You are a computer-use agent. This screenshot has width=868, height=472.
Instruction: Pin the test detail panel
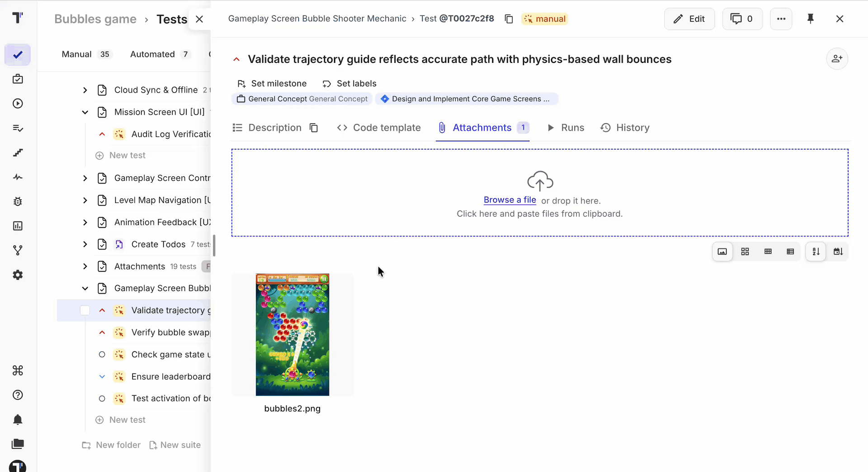(811, 19)
